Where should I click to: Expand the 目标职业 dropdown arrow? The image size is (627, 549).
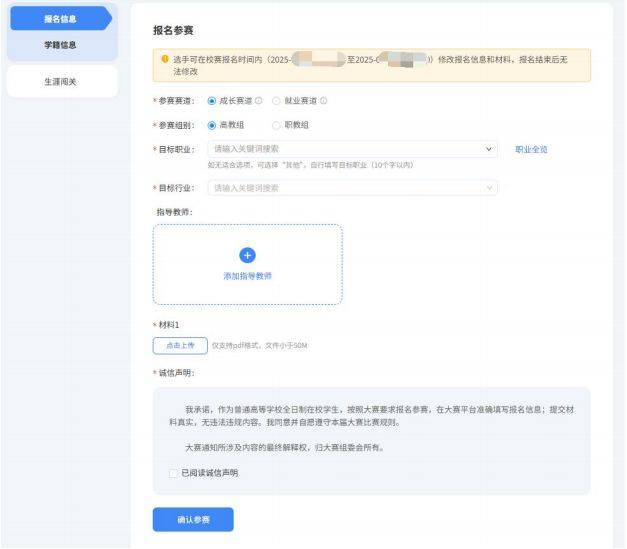[489, 149]
